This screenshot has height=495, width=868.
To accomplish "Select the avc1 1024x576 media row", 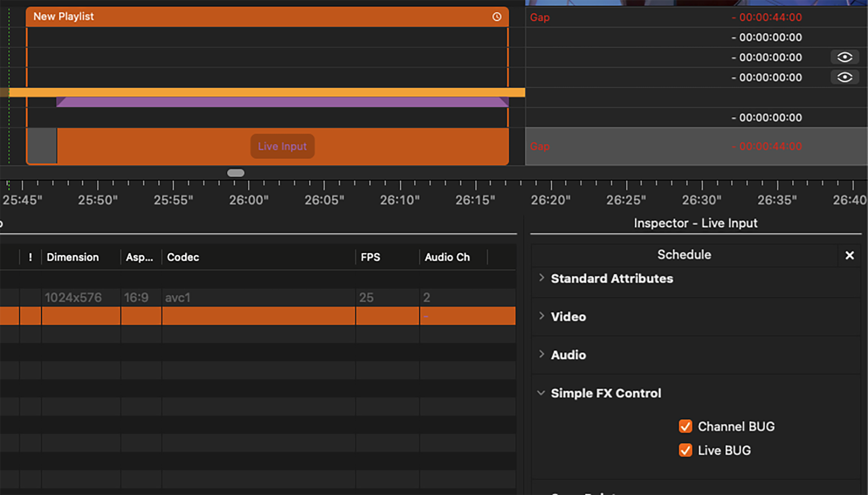I will coord(181,297).
